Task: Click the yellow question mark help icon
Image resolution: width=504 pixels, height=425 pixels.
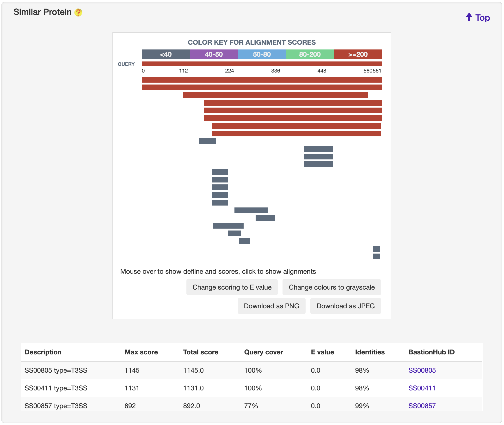Action: tap(78, 12)
